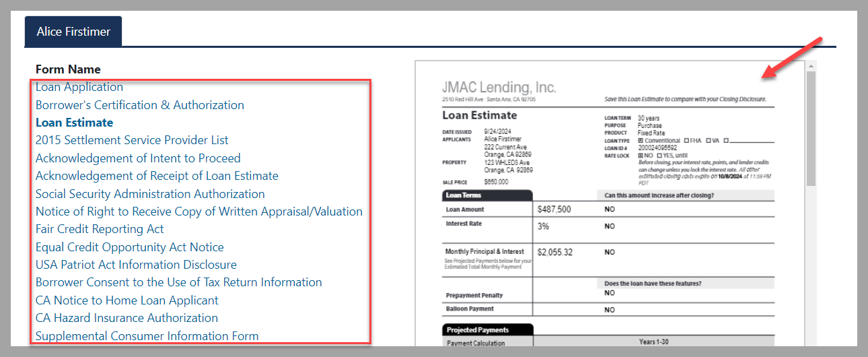Open Notice of Right to Receive Appraisal
Viewport: 868px width, 357px height.
click(199, 212)
